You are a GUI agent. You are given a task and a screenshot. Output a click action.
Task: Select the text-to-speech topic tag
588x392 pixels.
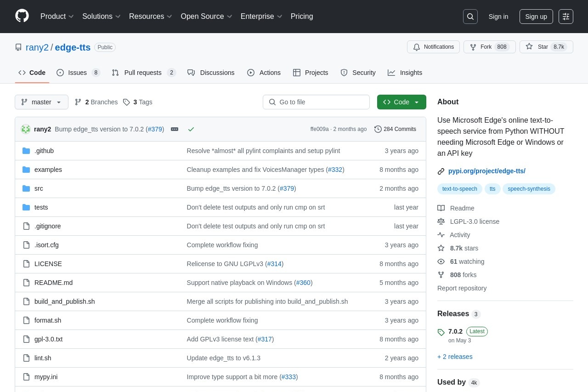460,189
